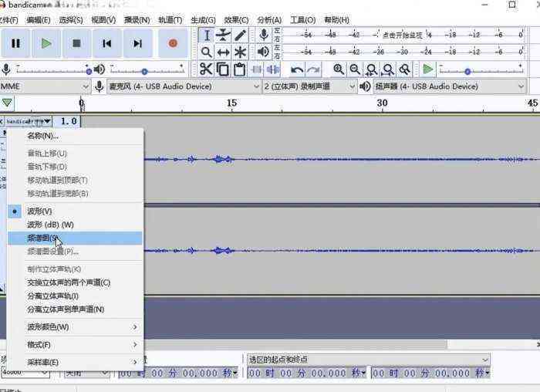The width and height of the screenshot is (540, 392).
Task: Skip to end of track
Action: tap(137, 43)
